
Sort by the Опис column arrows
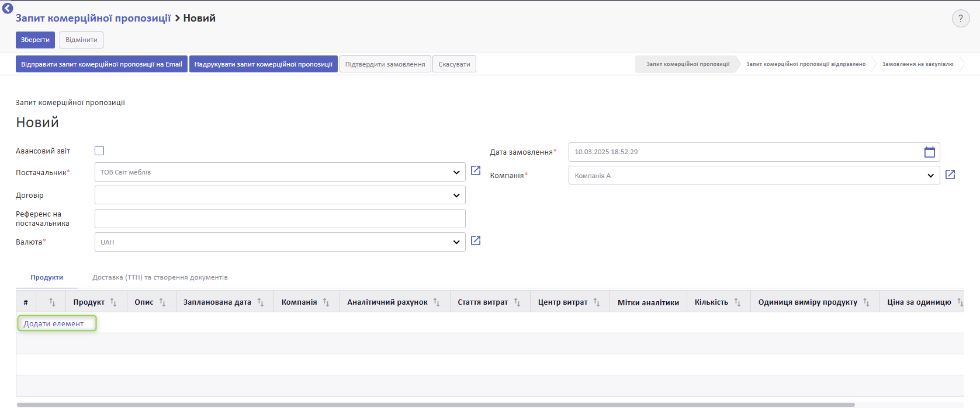tap(162, 302)
